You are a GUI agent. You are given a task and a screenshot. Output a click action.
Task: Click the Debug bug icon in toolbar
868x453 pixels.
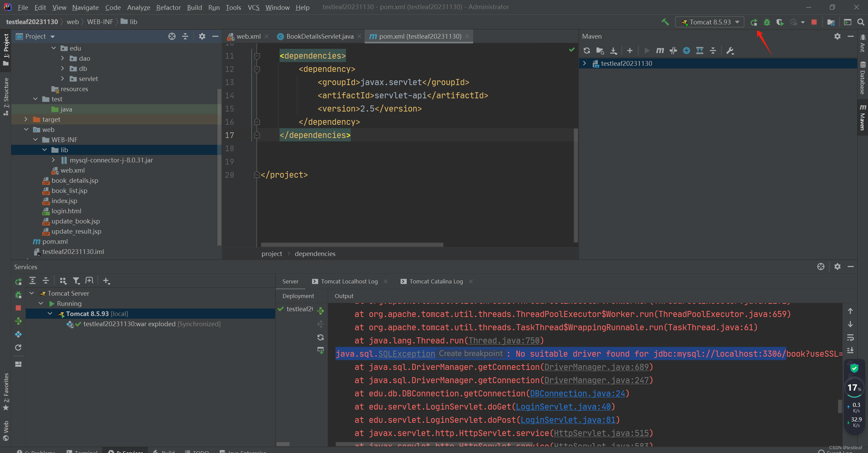pos(767,22)
